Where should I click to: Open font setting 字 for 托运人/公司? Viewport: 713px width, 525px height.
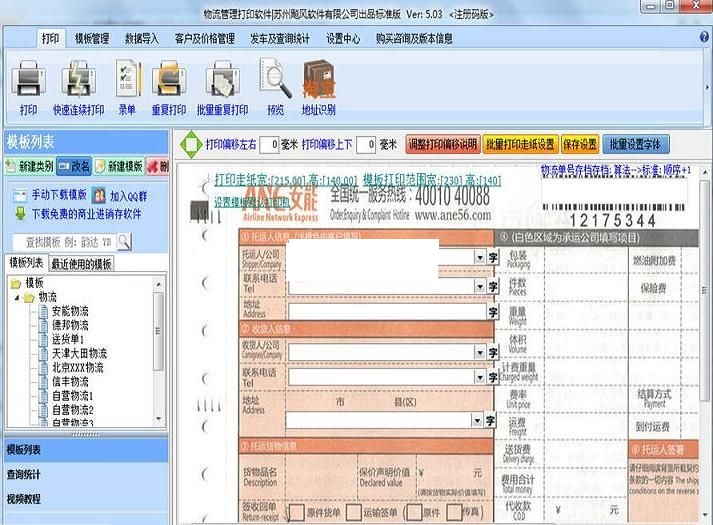tap(493, 258)
